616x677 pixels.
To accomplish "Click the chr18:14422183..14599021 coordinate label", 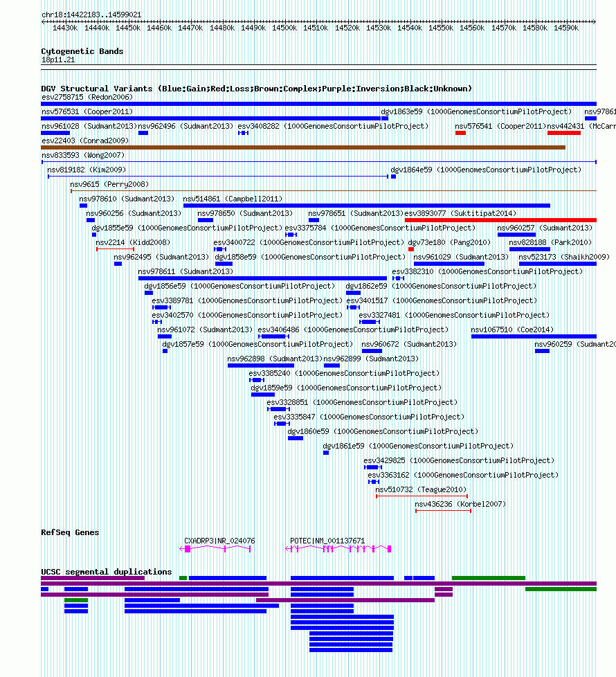I will pyautogui.click(x=91, y=15).
